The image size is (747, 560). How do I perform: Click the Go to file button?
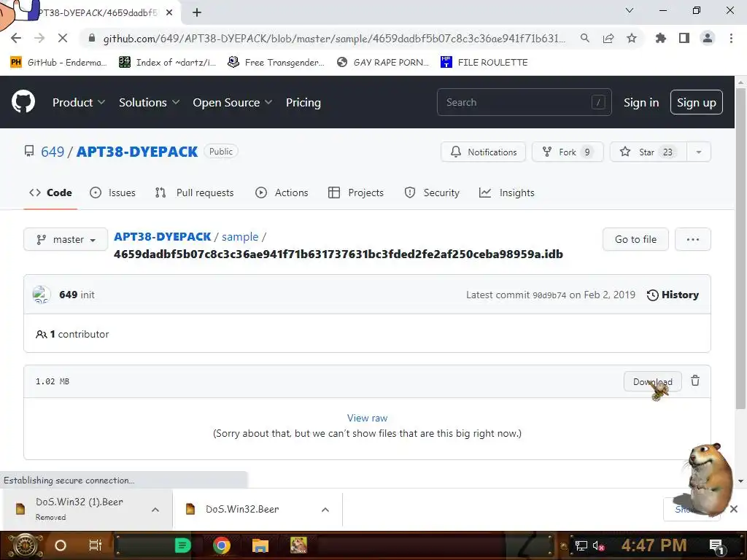[x=635, y=239]
